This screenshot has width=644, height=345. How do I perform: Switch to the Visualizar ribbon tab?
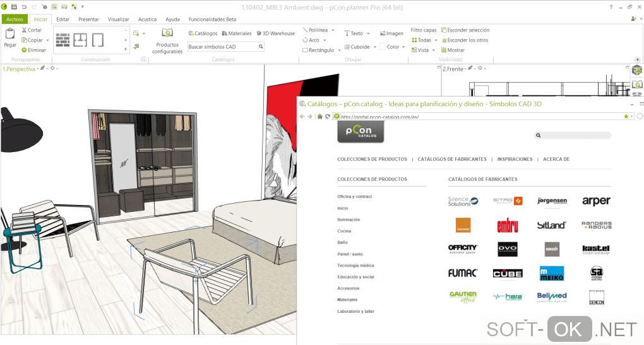118,20
